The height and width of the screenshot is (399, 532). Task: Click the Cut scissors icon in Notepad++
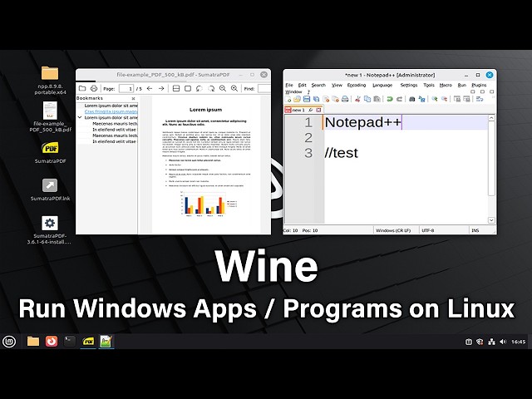coord(357,99)
